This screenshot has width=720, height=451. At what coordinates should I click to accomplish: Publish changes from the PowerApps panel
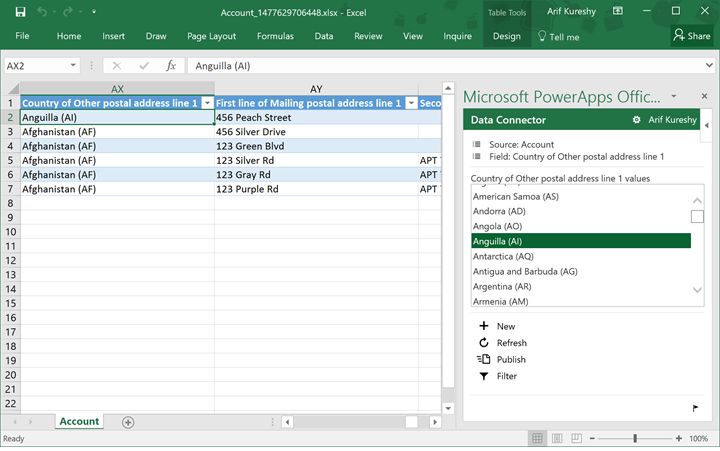[x=484, y=359]
